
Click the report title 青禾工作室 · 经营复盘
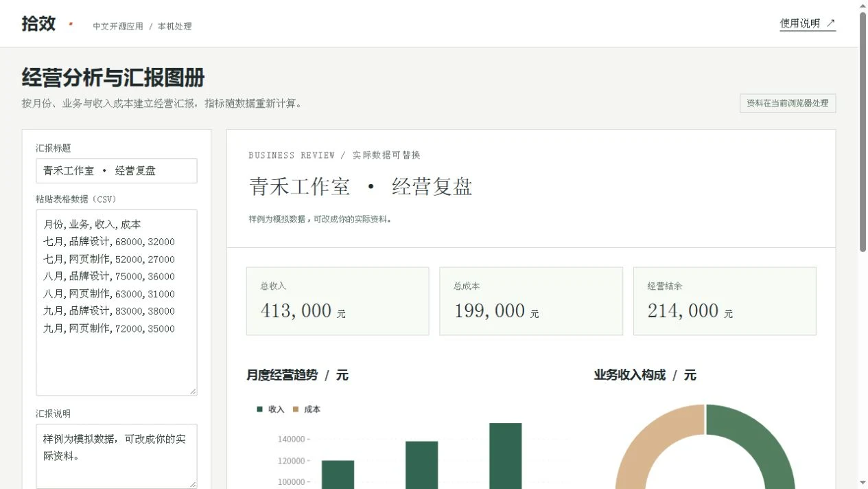tap(360, 187)
